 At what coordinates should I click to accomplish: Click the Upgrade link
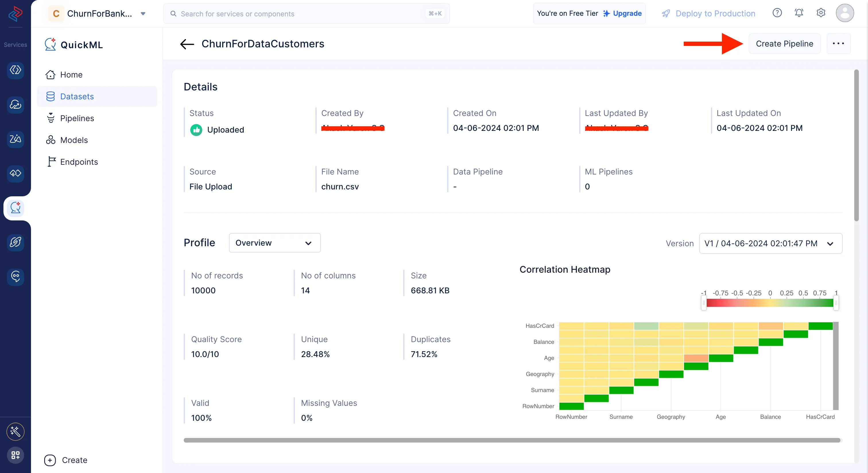(627, 13)
